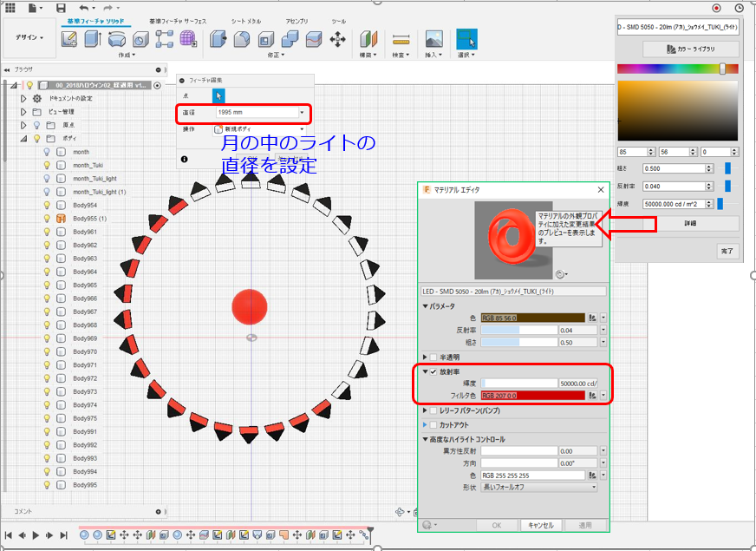Close the マテリアル エディタ window
Screen dimensions: 756x551
(x=601, y=190)
